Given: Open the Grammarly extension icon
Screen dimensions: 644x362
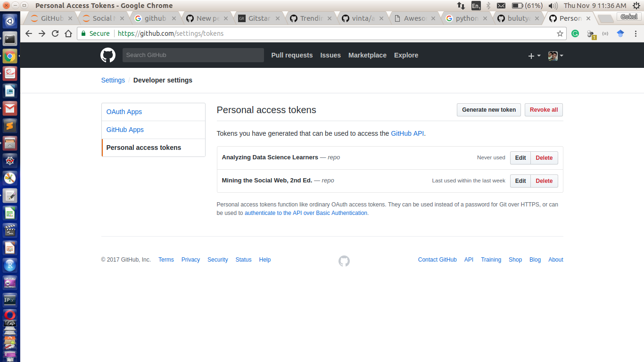Looking at the screenshot, I should click(x=575, y=33).
